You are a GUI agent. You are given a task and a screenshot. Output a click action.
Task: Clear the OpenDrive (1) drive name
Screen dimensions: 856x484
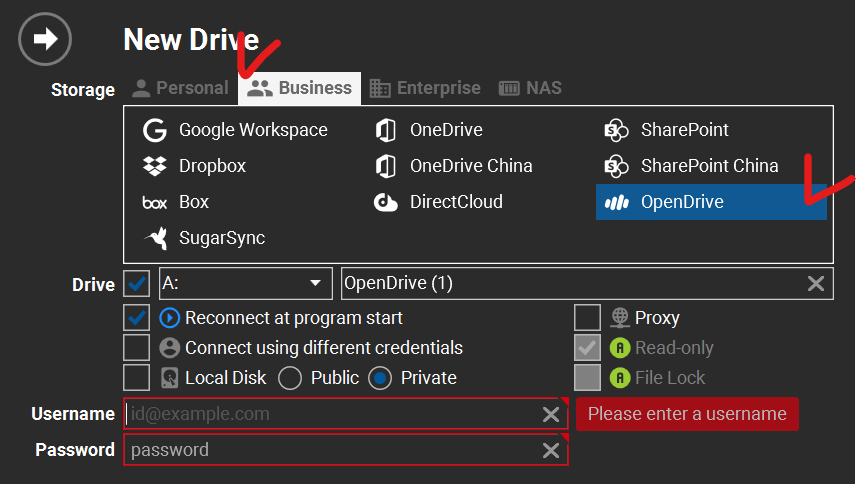[816, 284]
